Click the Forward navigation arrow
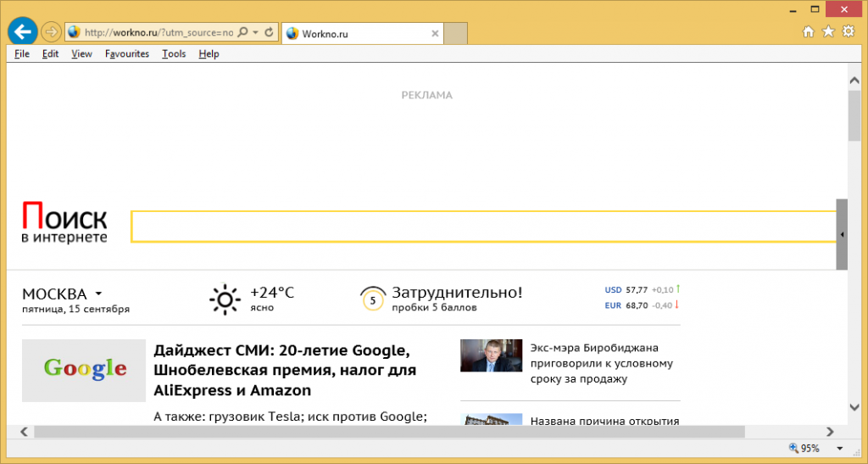This screenshot has width=868, height=464. (x=50, y=32)
